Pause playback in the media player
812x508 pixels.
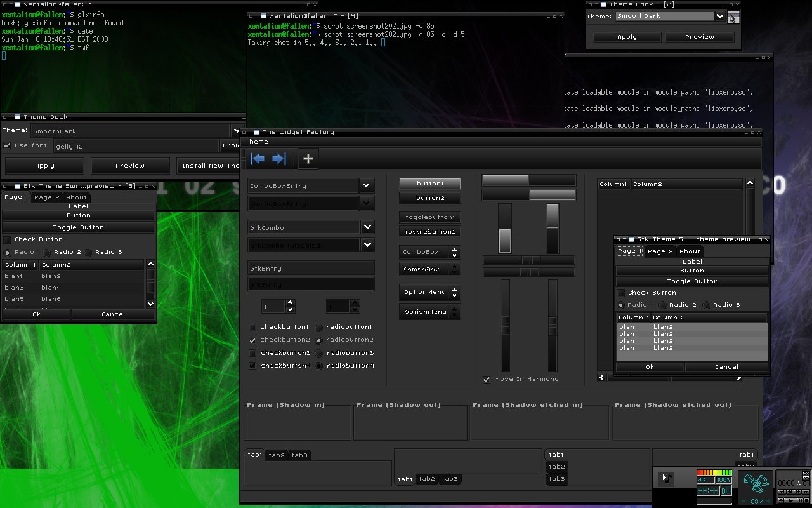(800, 500)
